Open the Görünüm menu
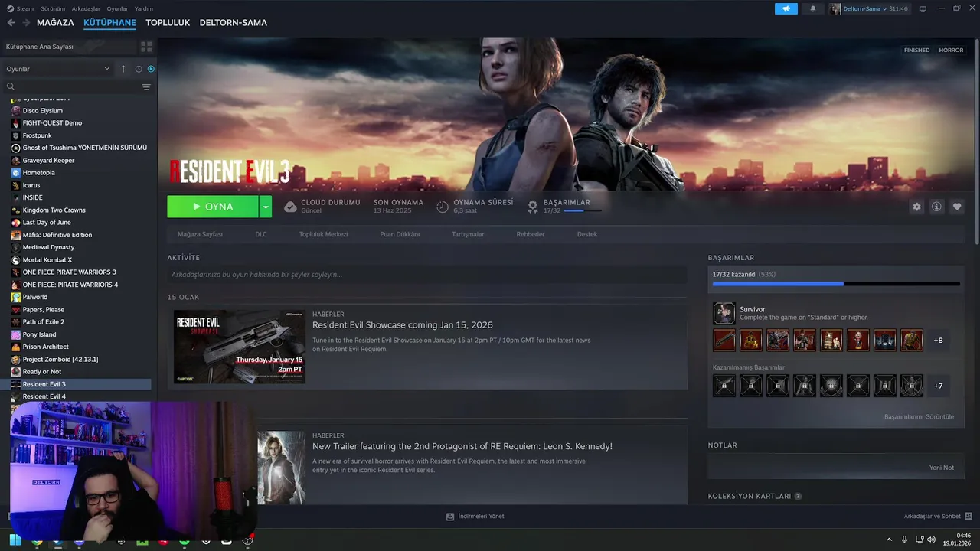 [53, 8]
